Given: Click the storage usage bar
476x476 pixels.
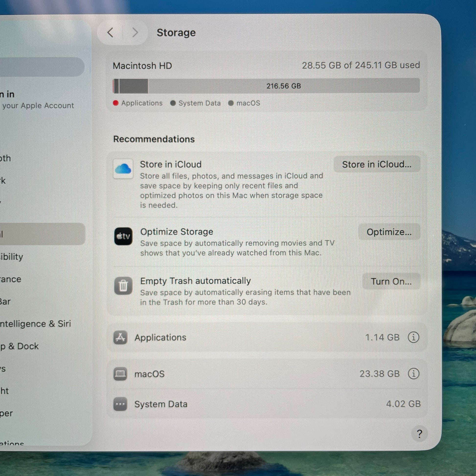Looking at the screenshot, I should 266,86.
